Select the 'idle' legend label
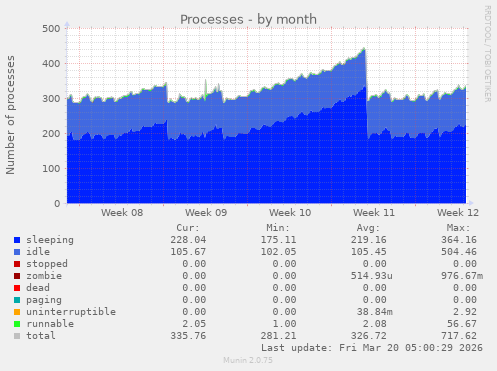This screenshot has height=371, width=497. (38, 252)
